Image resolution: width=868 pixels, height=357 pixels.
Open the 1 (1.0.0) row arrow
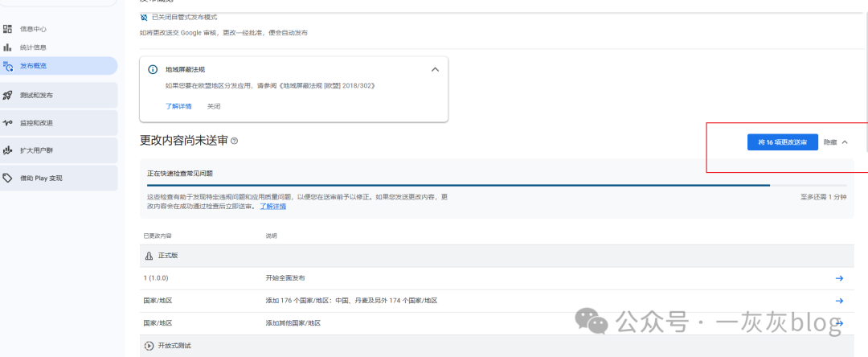[839, 278]
